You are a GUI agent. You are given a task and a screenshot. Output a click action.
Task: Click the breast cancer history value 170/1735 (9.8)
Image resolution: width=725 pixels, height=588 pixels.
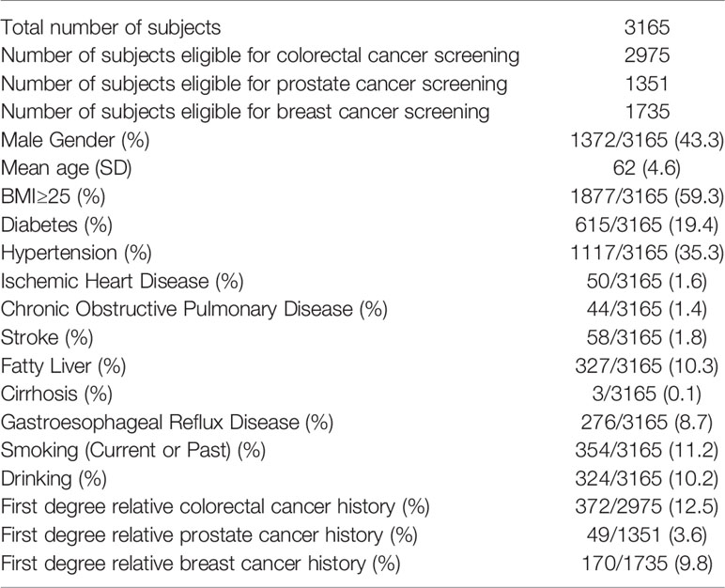(647, 564)
